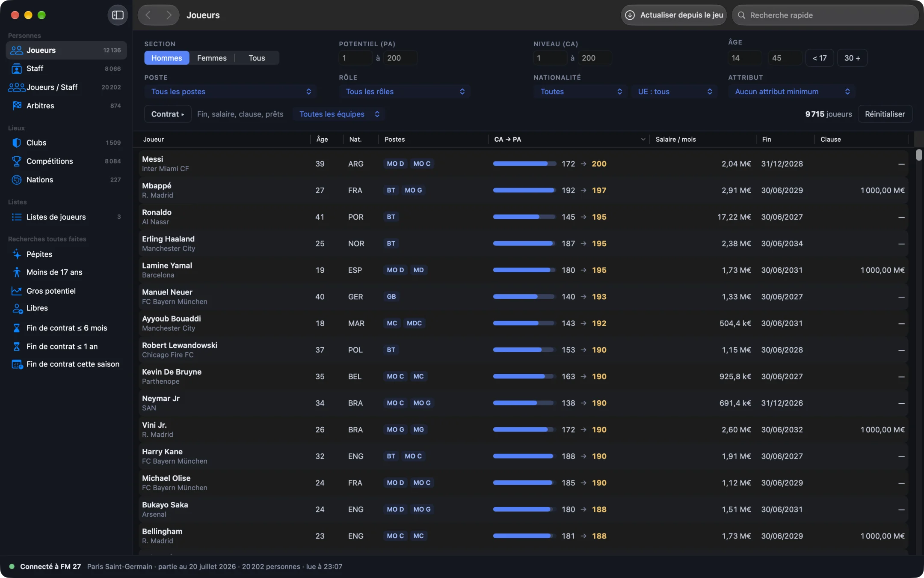Select Joueurs / Staff in the sidebar
This screenshot has width=924, height=578.
(66, 87)
